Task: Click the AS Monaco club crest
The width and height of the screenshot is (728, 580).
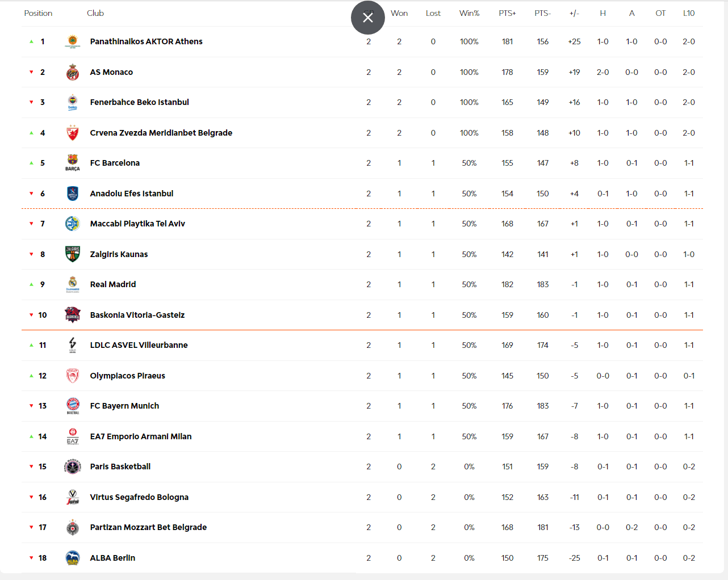Action: coord(72,72)
